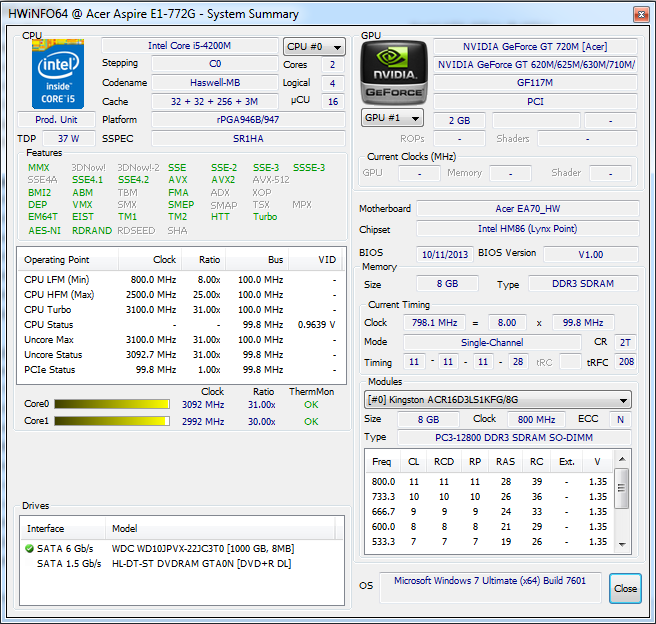
Task: Click the Single-Channel mode field
Action: tap(492, 343)
